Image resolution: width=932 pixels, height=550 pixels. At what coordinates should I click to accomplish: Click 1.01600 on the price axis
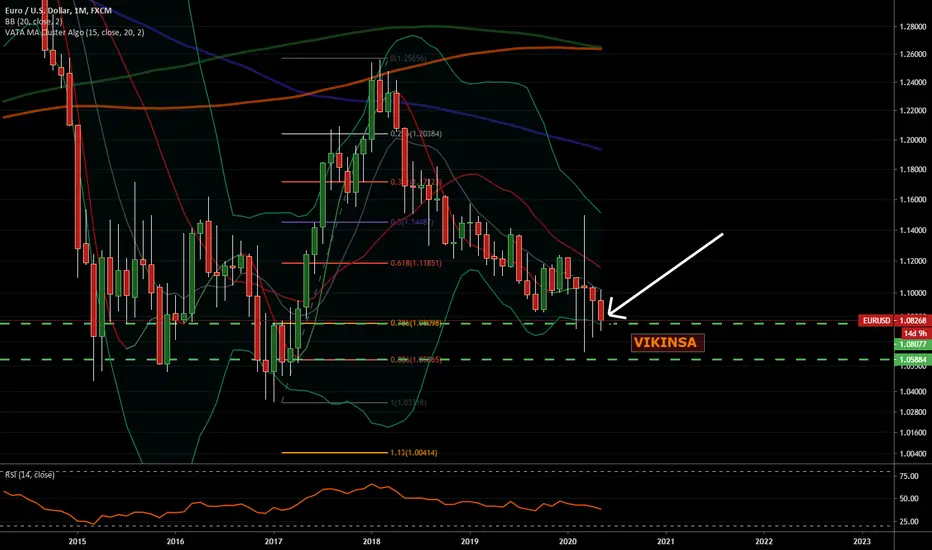point(913,433)
